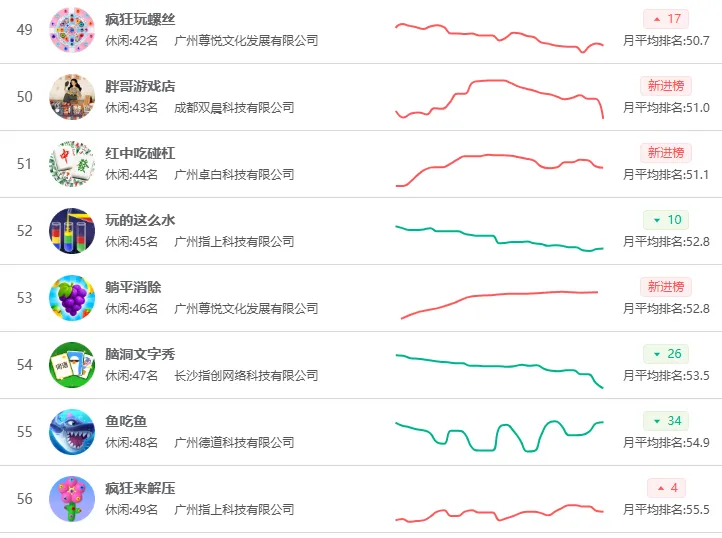
Task: Click the down 34 rank badge
Action: click(666, 421)
